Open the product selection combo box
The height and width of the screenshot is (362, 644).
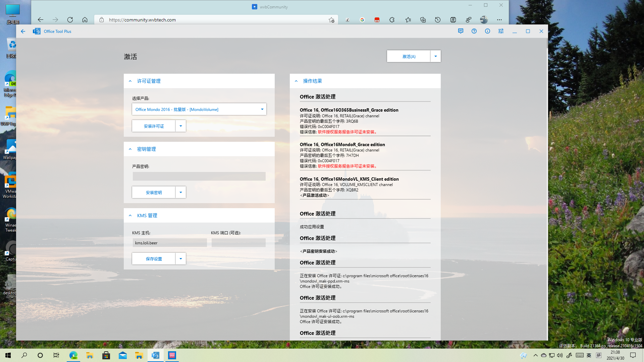pyautogui.click(x=199, y=109)
